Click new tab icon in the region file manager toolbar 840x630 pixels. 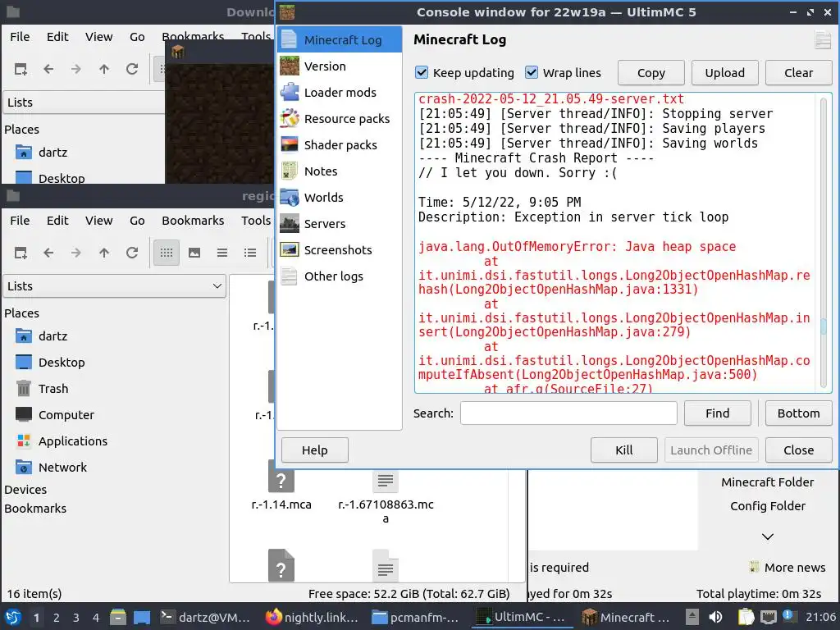(21, 253)
